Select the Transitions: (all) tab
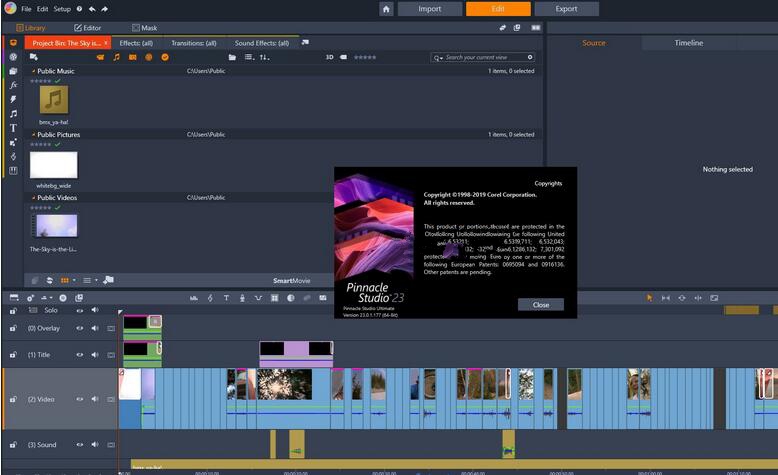Image resolution: width=778 pixels, height=475 pixels. [194, 43]
